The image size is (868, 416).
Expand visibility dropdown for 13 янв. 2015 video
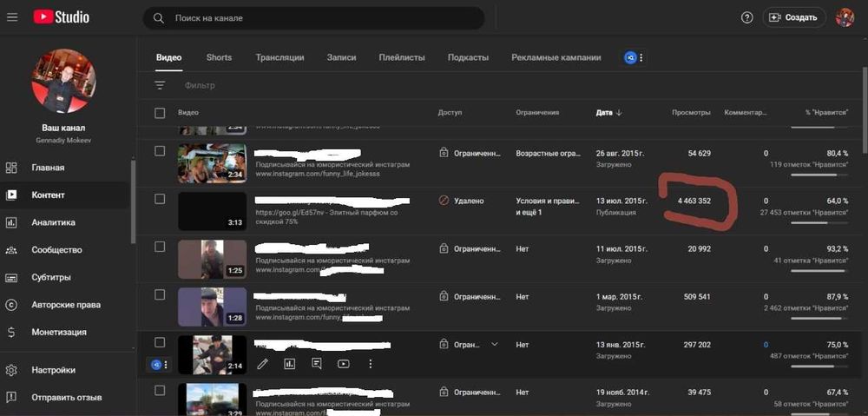point(495,344)
